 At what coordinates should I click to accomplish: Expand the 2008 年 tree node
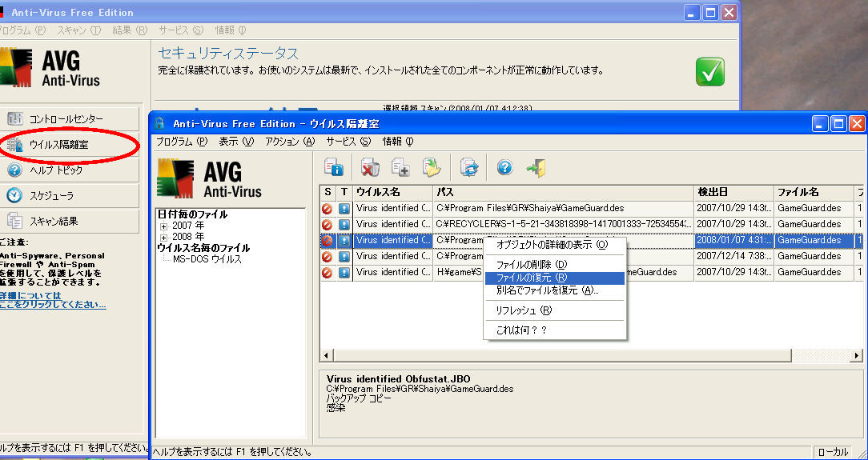(x=164, y=237)
